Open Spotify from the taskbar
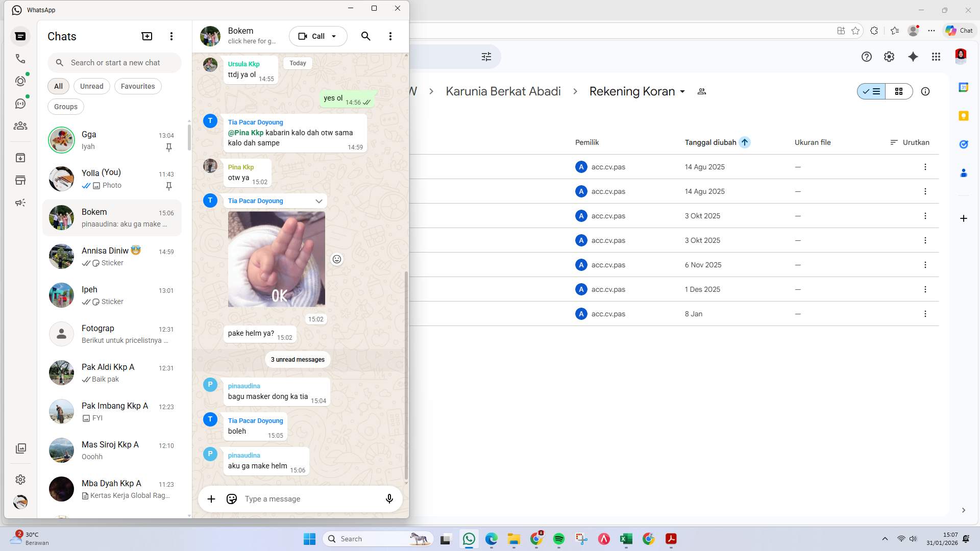980x551 pixels. [559, 539]
